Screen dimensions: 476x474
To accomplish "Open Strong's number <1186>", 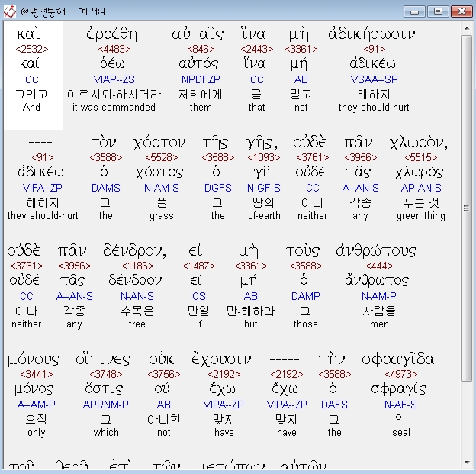I will pos(137,266).
